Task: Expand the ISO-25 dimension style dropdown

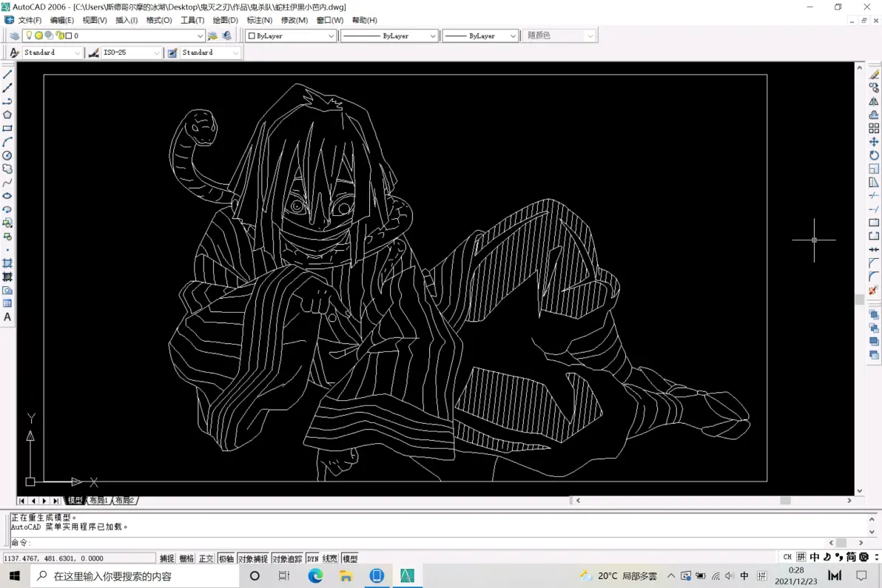Action: [x=156, y=53]
